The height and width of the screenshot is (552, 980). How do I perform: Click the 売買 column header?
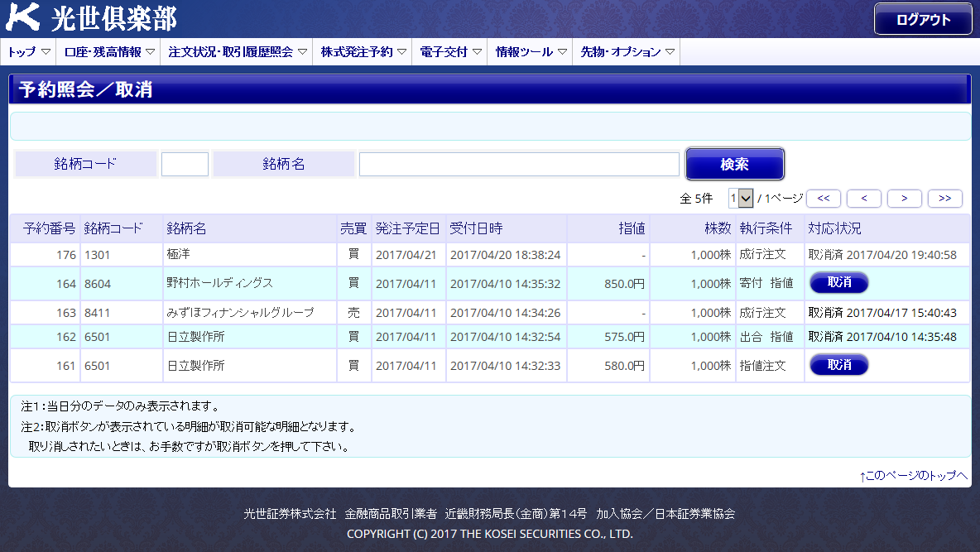tap(353, 228)
